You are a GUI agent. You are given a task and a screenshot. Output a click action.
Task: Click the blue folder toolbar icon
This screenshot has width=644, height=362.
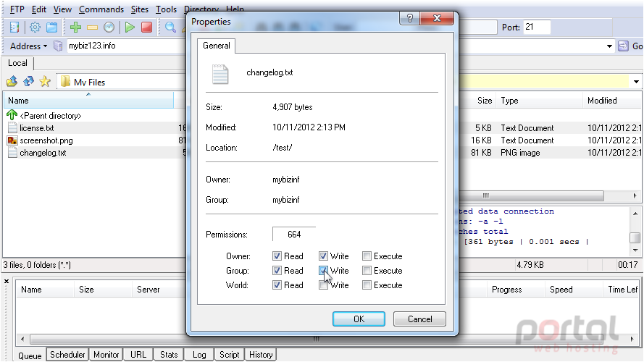[x=51, y=28]
